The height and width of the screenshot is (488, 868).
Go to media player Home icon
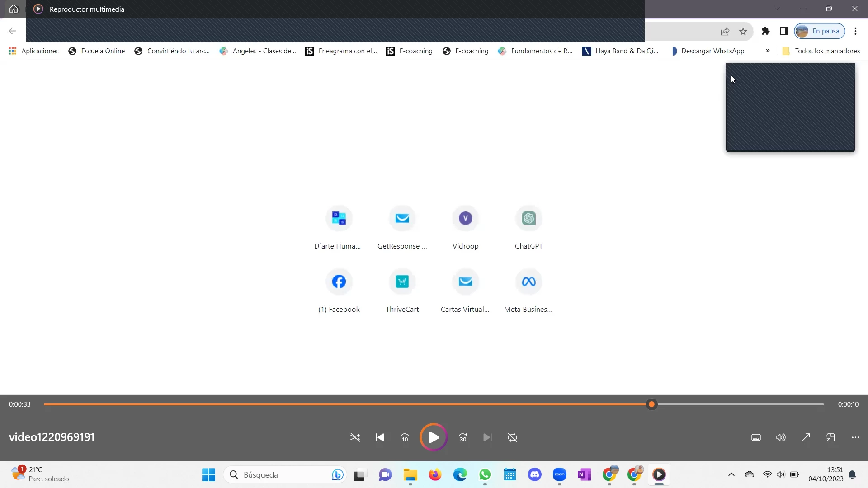(14, 9)
